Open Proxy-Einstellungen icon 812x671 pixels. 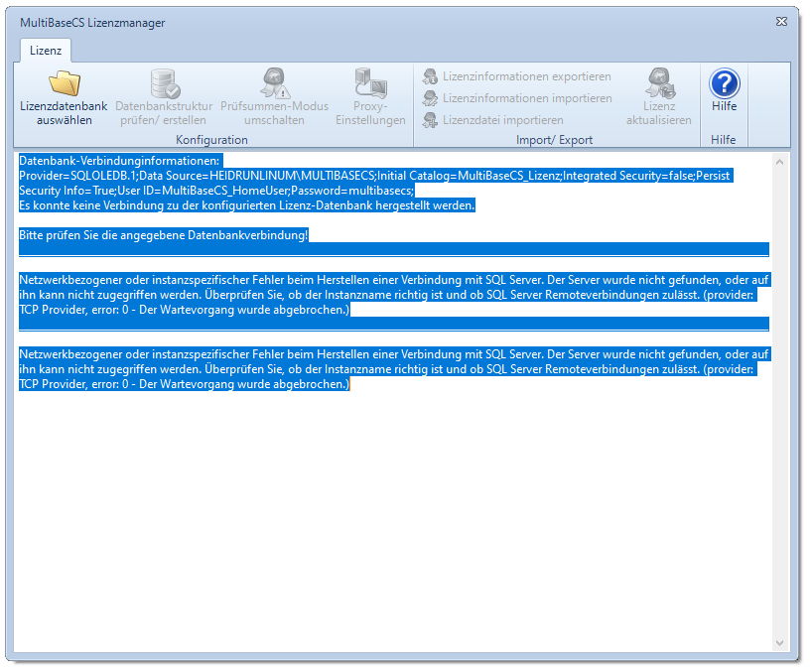pos(371,82)
